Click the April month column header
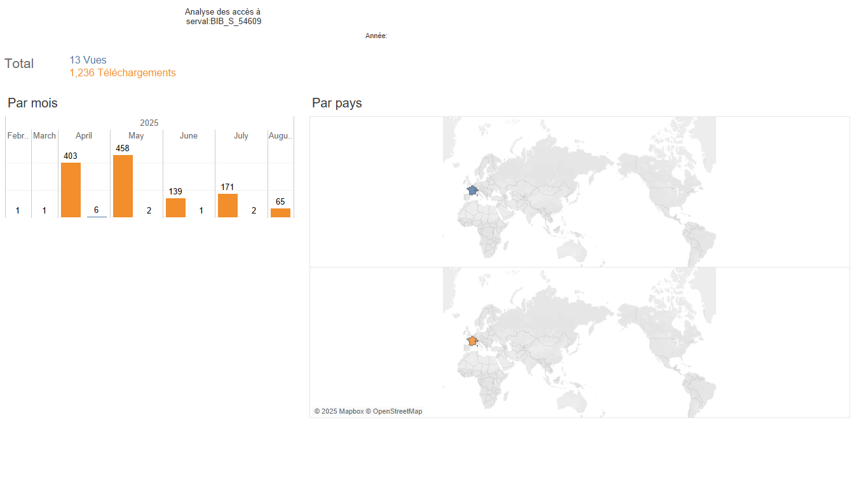The image size is (868, 488). coord(84,136)
